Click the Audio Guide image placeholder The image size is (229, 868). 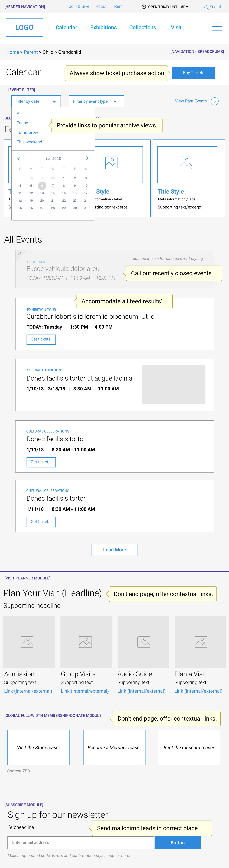[143, 642]
